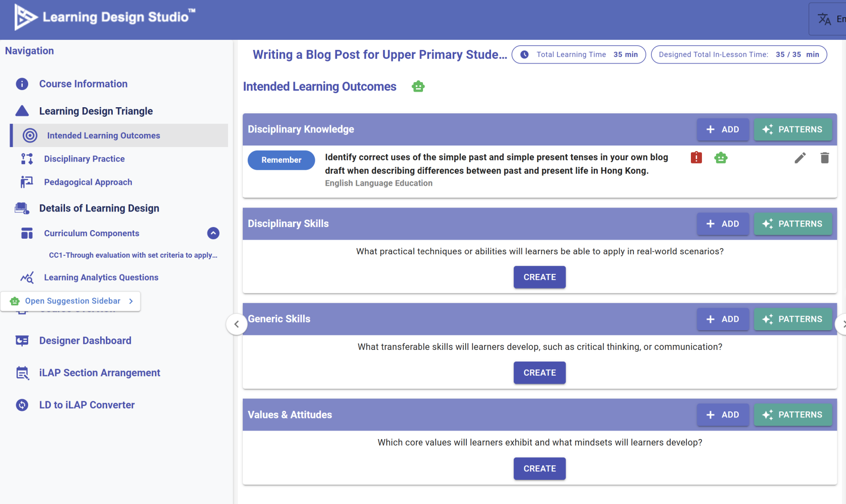Viewport: 846px width, 504px height.
Task: Go to Intended Learning Outcomes
Action: coord(120,135)
